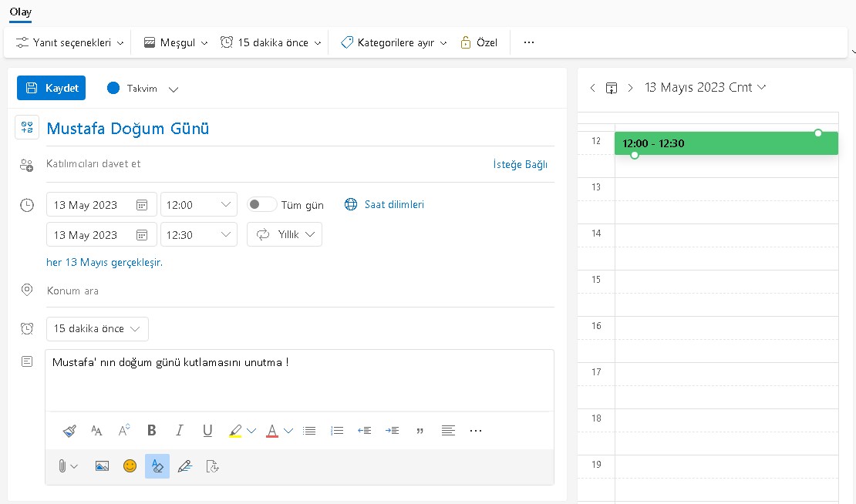Click the numbered list icon

point(336,430)
